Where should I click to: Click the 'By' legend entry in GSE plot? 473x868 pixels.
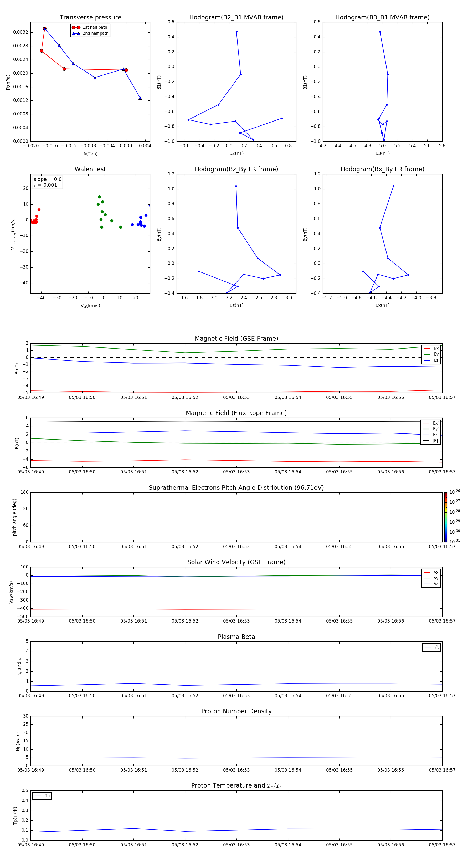(431, 354)
